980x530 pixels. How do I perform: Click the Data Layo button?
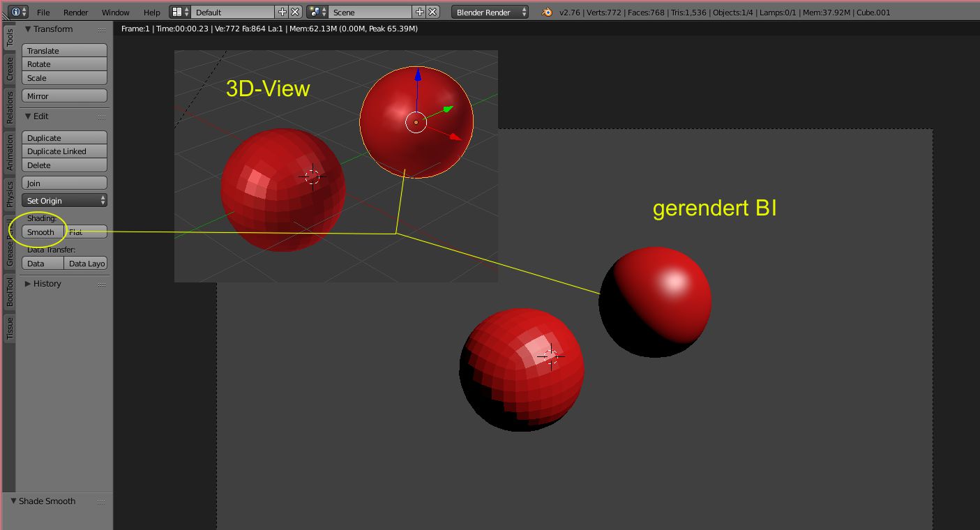tap(86, 263)
